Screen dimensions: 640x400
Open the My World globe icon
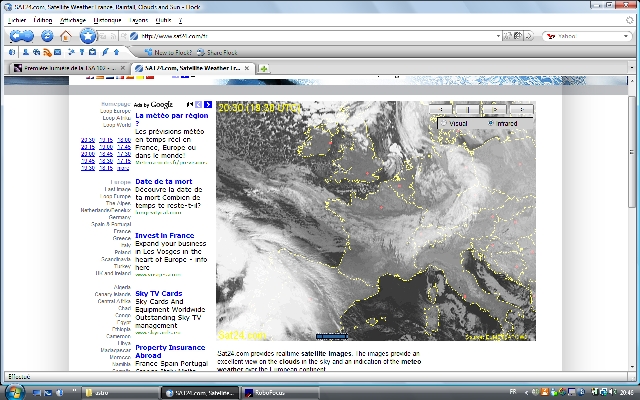(12, 52)
